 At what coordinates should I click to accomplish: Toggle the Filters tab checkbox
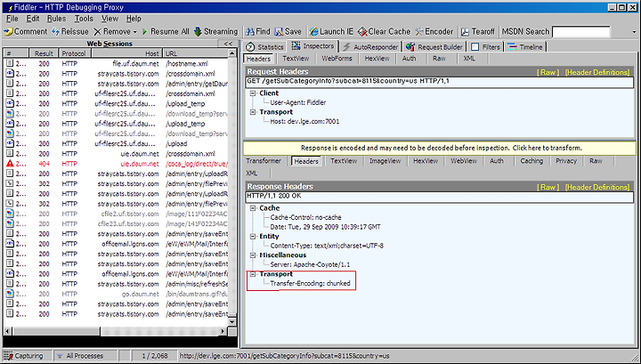[475, 47]
